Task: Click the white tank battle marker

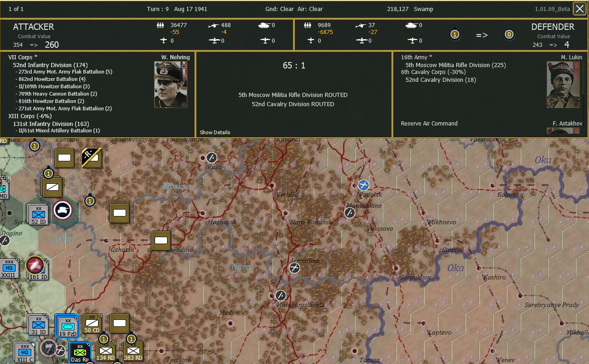Action: point(62,210)
